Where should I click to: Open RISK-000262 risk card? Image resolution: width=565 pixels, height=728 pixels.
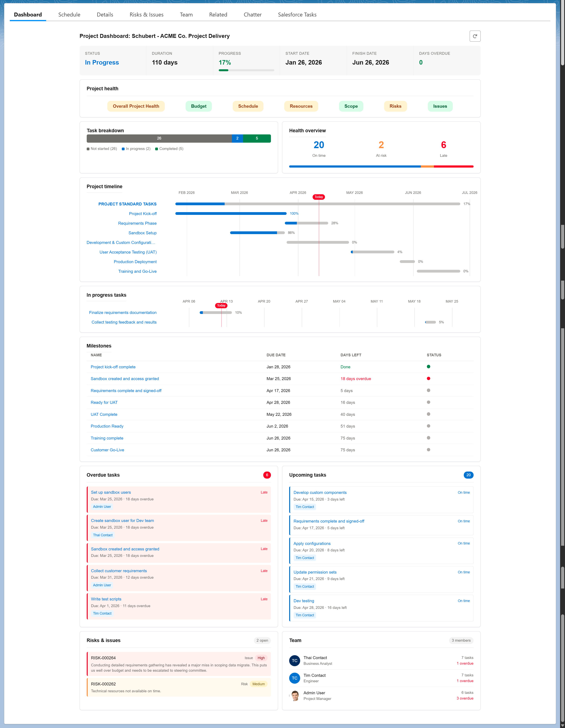(179, 687)
